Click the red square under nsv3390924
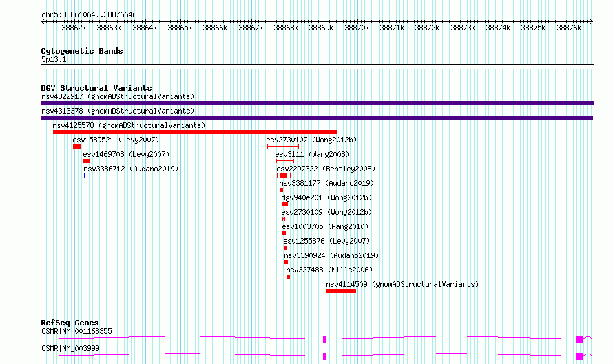613x364 pixels. (x=286, y=262)
